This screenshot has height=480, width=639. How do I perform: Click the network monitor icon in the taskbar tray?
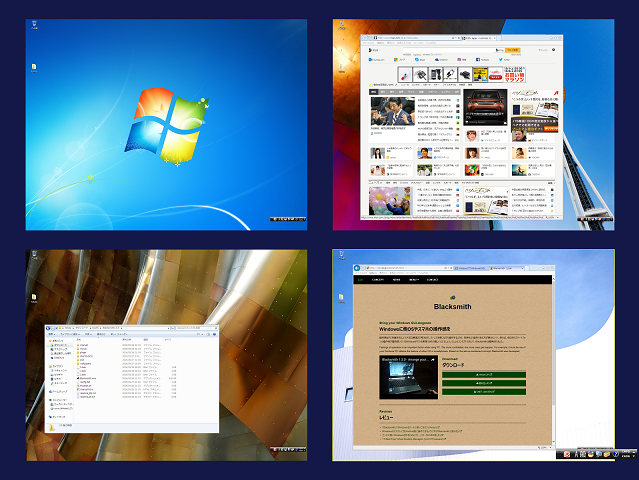599,454
